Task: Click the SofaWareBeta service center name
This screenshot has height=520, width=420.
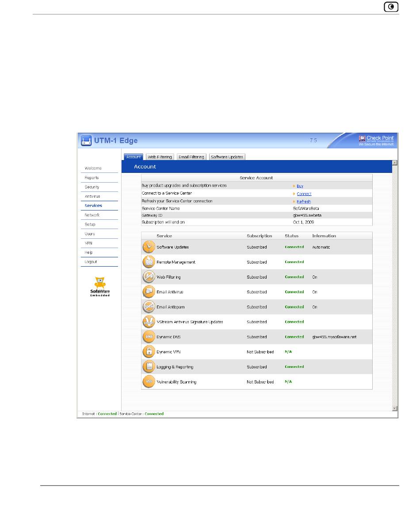Action: (x=305, y=209)
